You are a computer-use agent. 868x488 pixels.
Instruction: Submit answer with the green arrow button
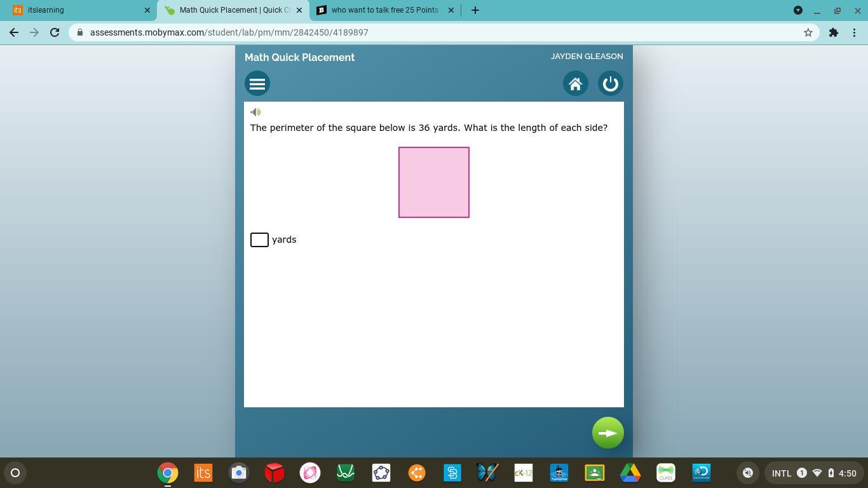click(608, 433)
